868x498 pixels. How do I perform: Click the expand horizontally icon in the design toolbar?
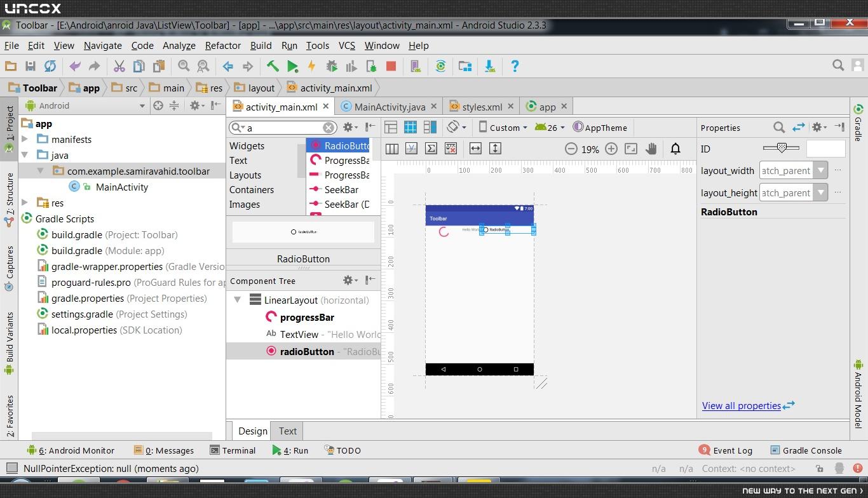tap(475, 149)
